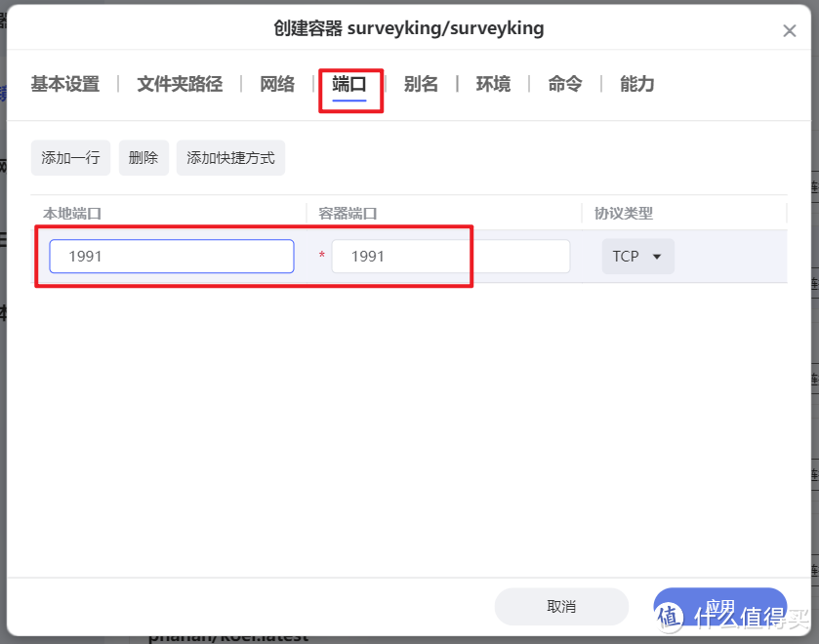Open the TCP protocol type dropdown
This screenshot has width=819, height=644.
click(x=637, y=256)
